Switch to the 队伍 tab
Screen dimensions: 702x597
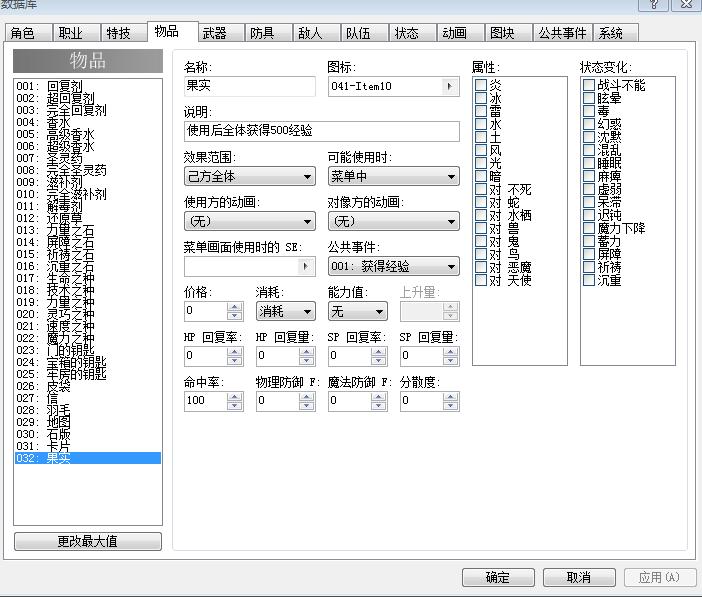click(365, 33)
